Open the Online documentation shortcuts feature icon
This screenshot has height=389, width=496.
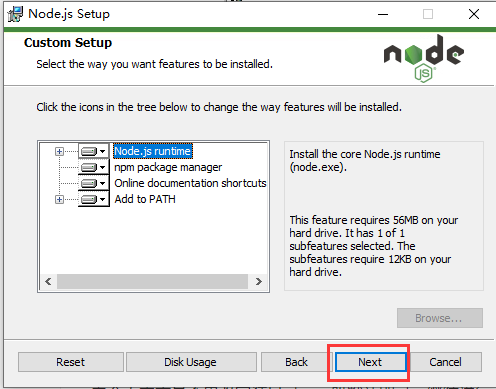point(93,183)
